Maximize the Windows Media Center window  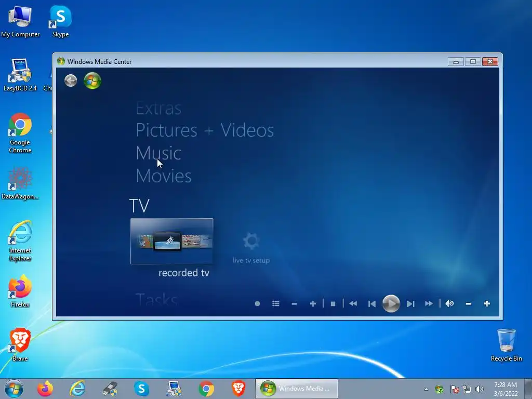pos(473,62)
